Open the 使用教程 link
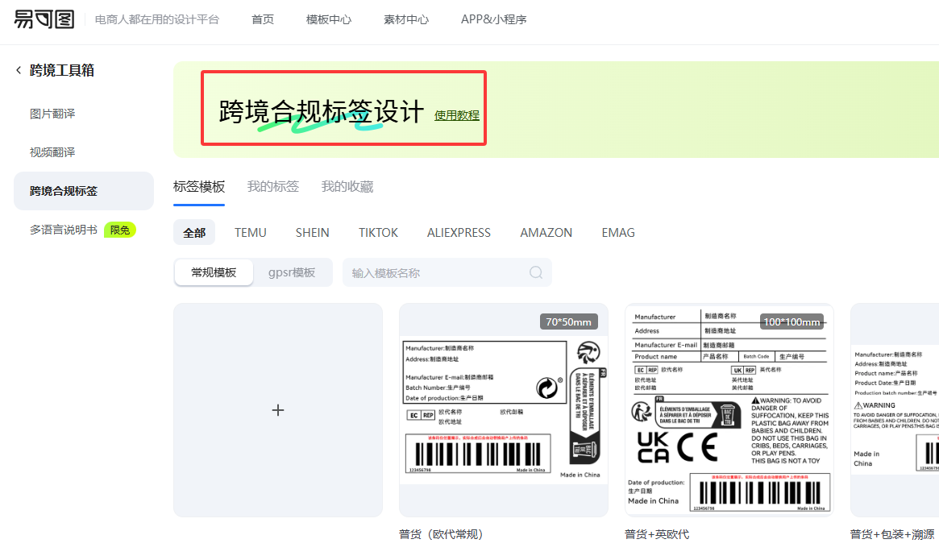 click(457, 115)
